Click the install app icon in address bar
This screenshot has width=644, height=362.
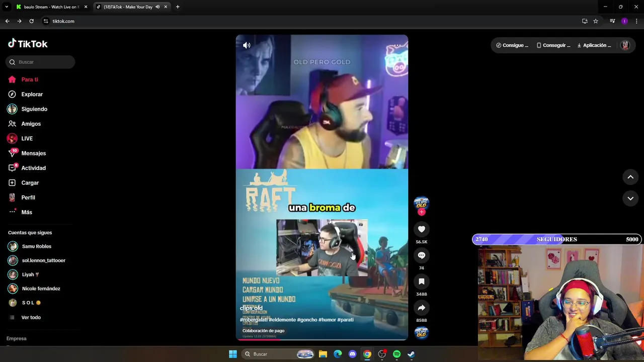[x=585, y=21]
